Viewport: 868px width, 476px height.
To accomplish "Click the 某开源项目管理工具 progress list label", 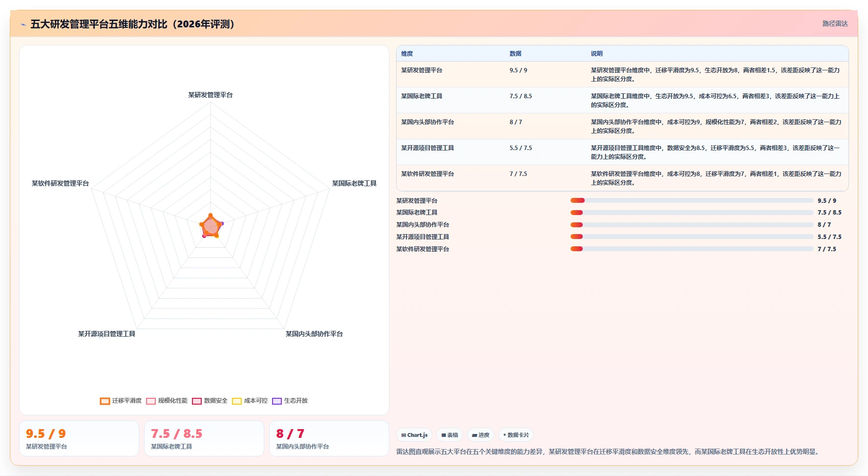I will pyautogui.click(x=423, y=237).
